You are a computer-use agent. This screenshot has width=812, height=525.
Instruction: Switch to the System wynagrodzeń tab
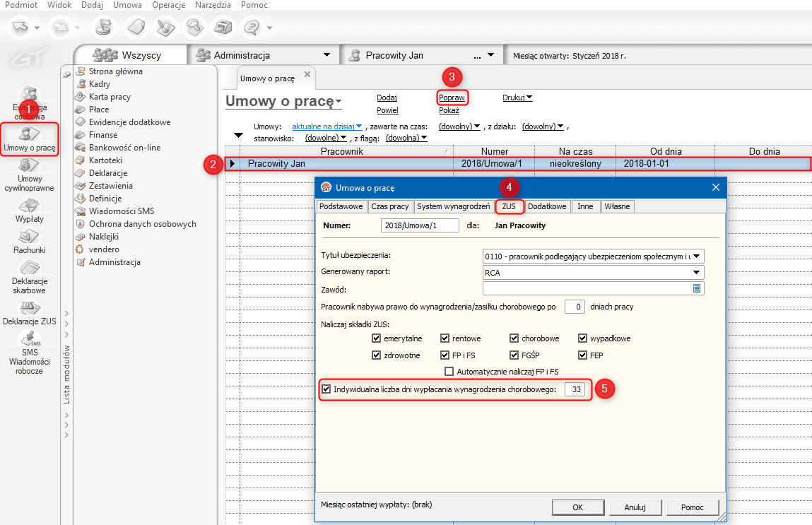452,206
